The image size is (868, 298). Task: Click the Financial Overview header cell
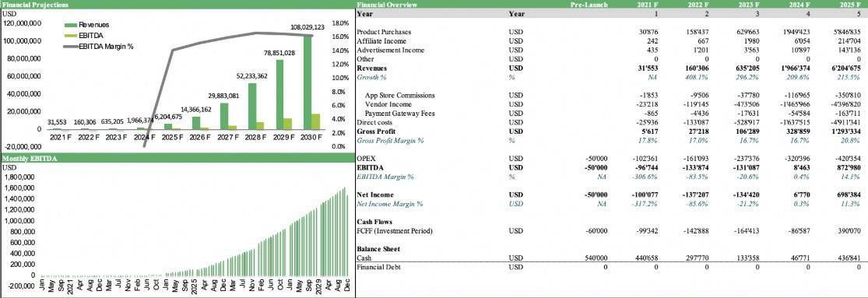[387, 5]
